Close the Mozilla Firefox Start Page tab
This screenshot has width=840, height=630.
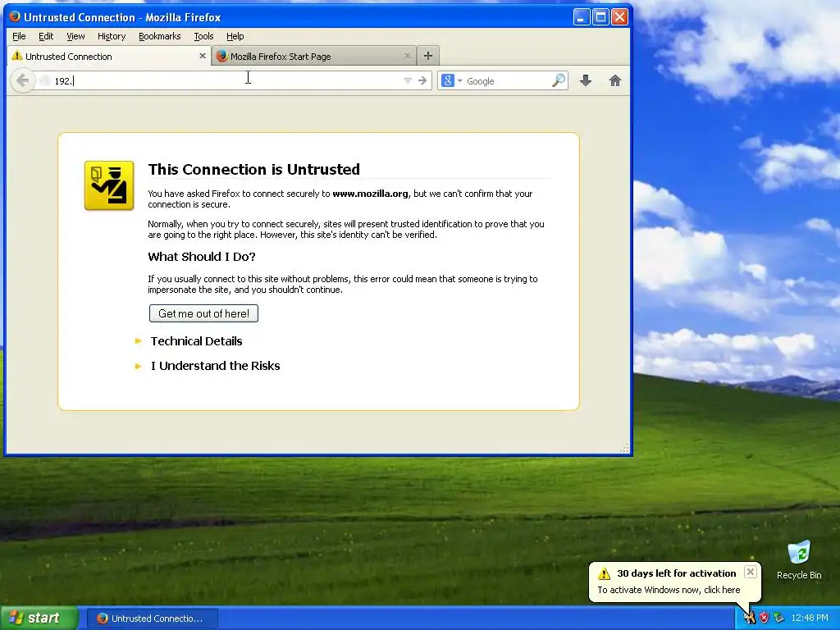407,56
